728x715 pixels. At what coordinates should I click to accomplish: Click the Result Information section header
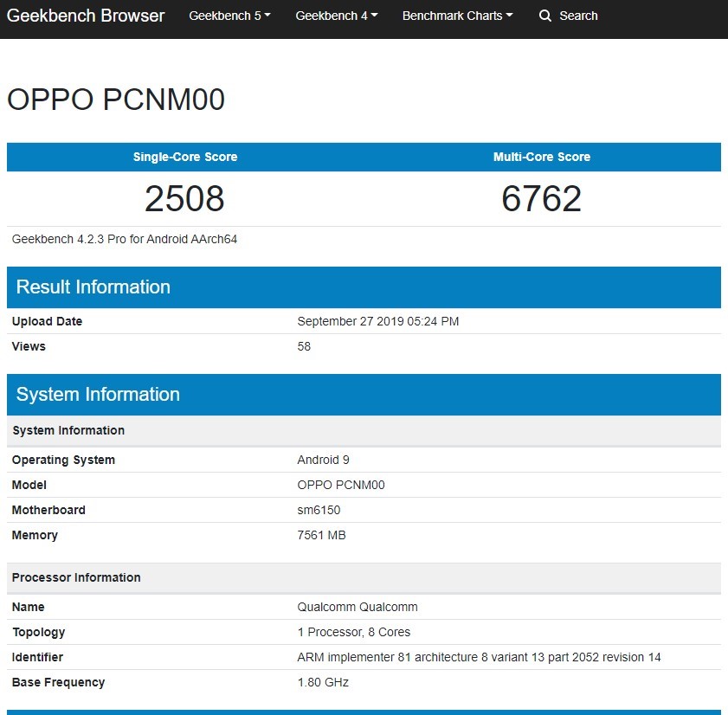coord(93,287)
